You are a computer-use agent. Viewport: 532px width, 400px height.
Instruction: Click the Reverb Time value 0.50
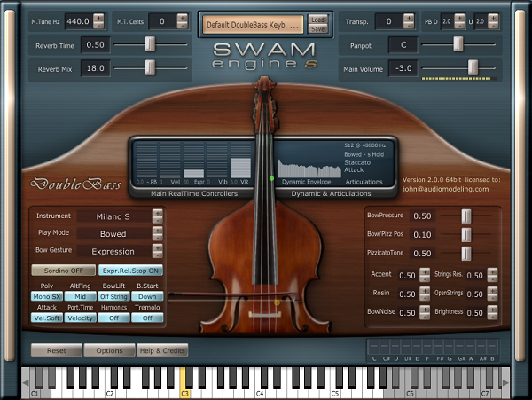96,44
